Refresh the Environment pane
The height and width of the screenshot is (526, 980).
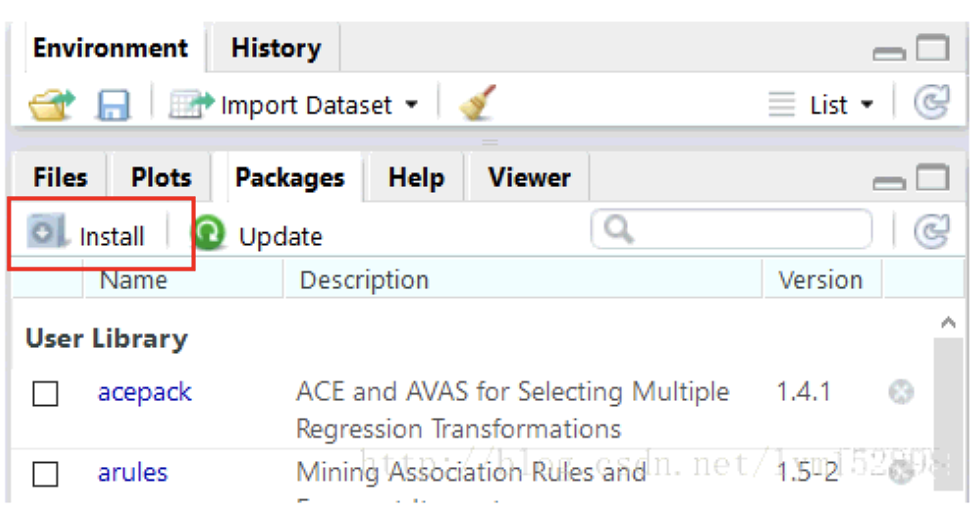pyautogui.click(x=932, y=103)
